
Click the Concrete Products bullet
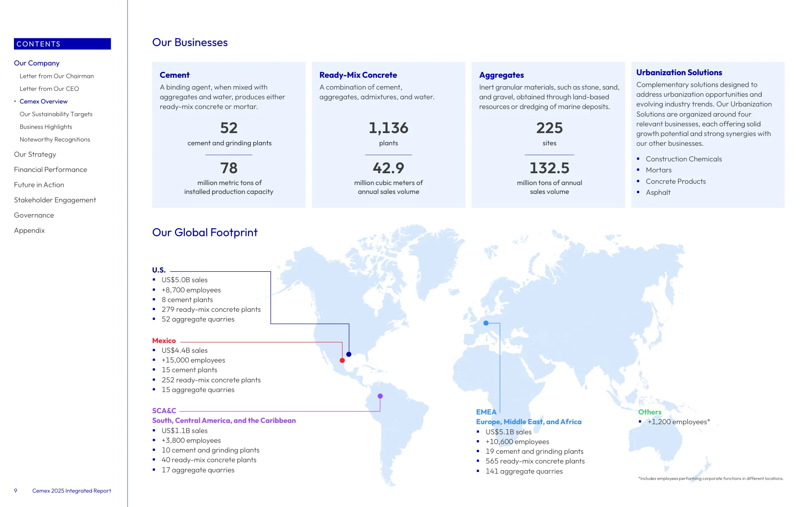675,182
